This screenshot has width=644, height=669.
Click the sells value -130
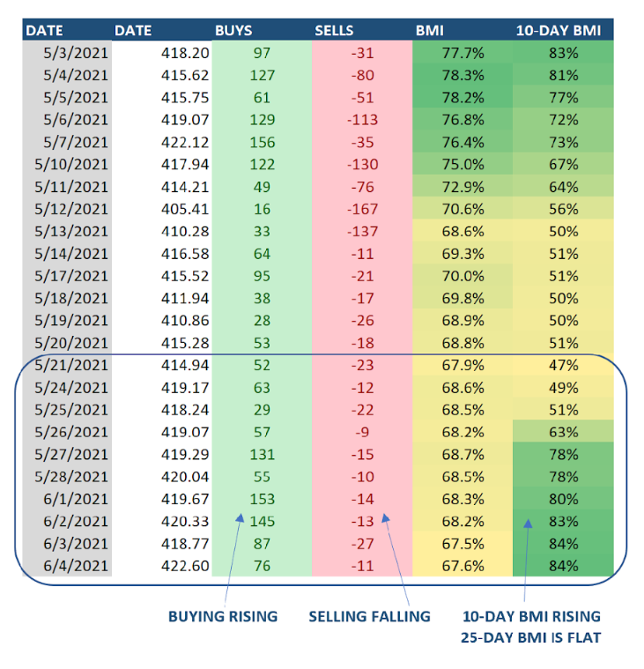pyautogui.click(x=362, y=165)
